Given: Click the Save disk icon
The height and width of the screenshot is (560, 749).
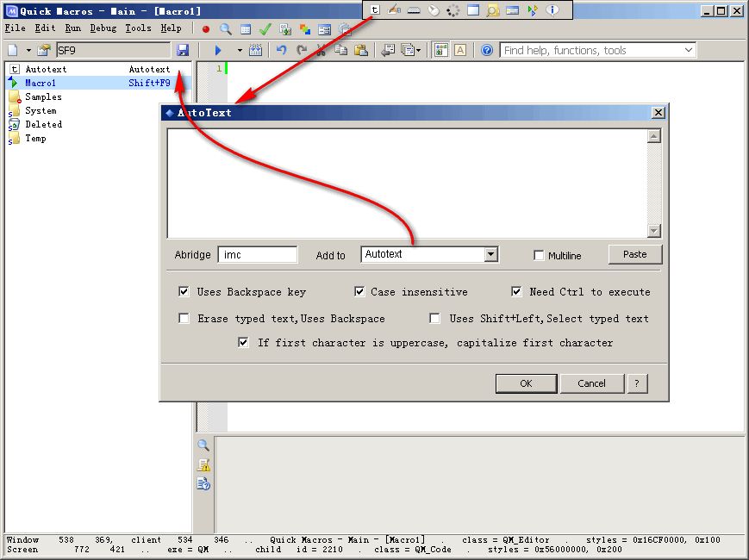Looking at the screenshot, I should tap(183, 51).
